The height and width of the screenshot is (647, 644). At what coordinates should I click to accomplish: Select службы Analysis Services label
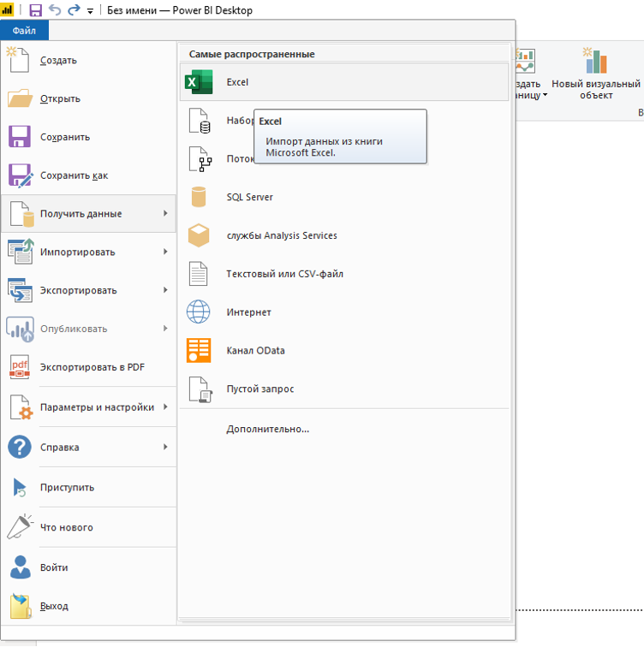pos(282,235)
